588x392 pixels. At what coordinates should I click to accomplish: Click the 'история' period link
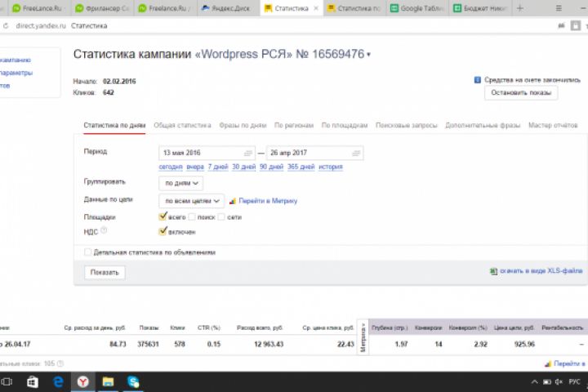coord(331,167)
